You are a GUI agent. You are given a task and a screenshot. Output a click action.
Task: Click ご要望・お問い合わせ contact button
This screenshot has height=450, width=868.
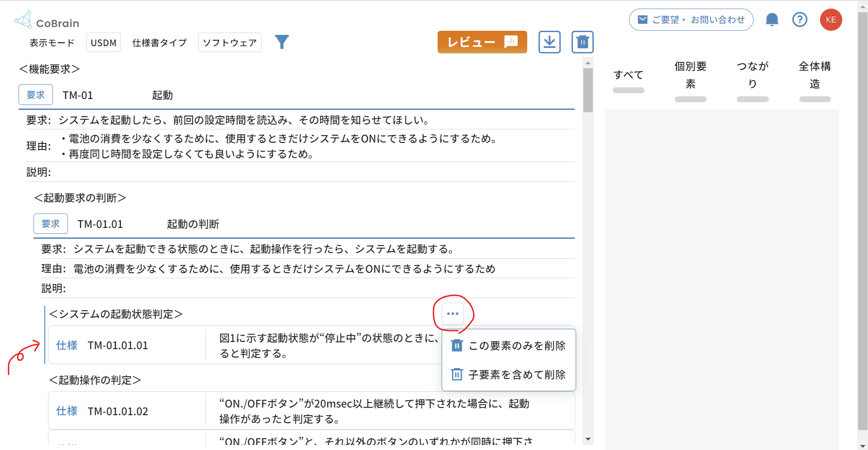tap(691, 19)
